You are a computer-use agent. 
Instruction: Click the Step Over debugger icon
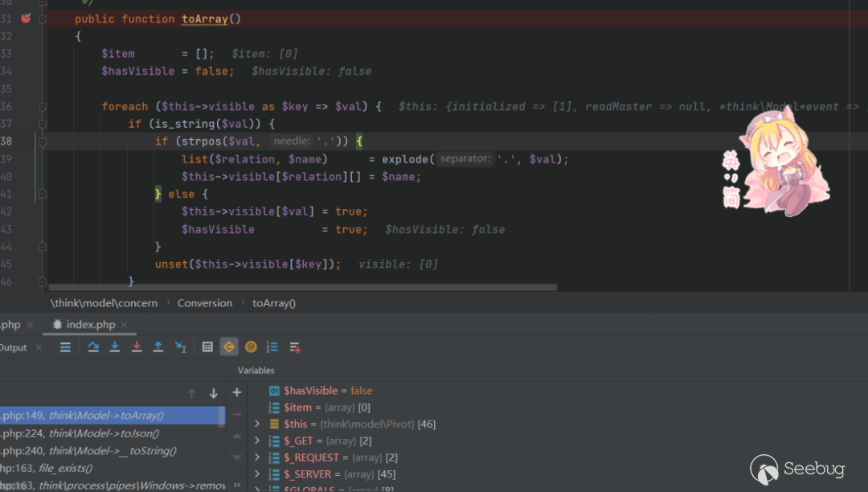pyautogui.click(x=93, y=347)
